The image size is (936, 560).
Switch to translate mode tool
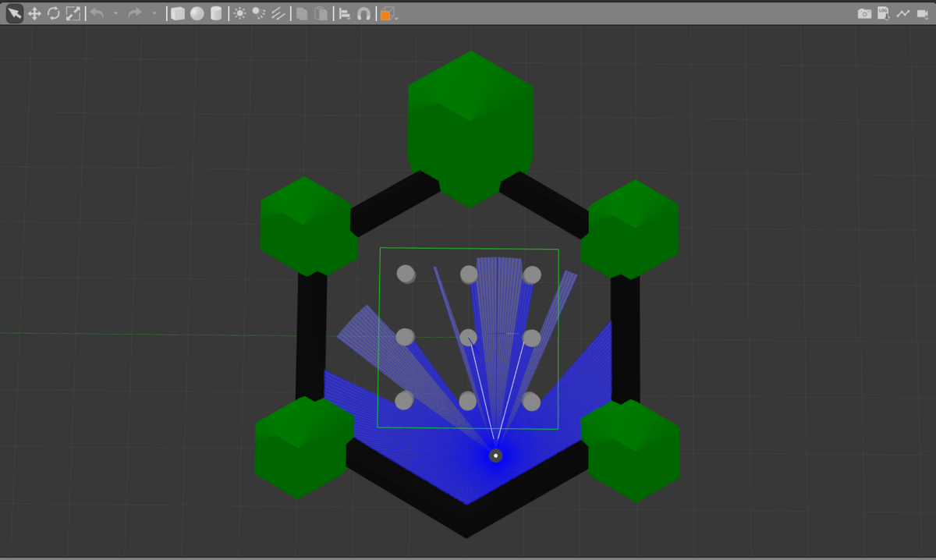coord(34,13)
